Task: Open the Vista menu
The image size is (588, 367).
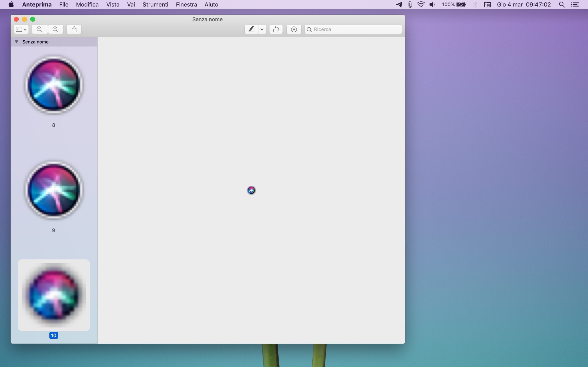Action: click(x=113, y=5)
